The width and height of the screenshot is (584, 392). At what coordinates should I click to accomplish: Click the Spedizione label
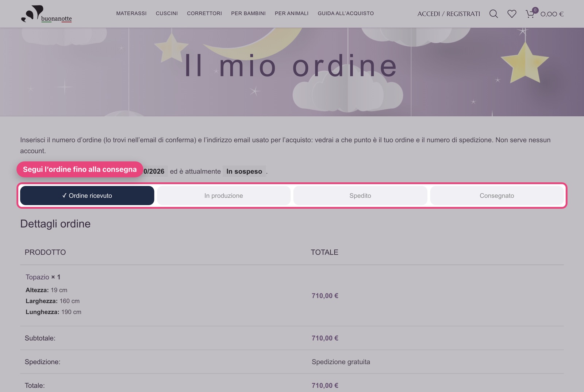(42, 362)
